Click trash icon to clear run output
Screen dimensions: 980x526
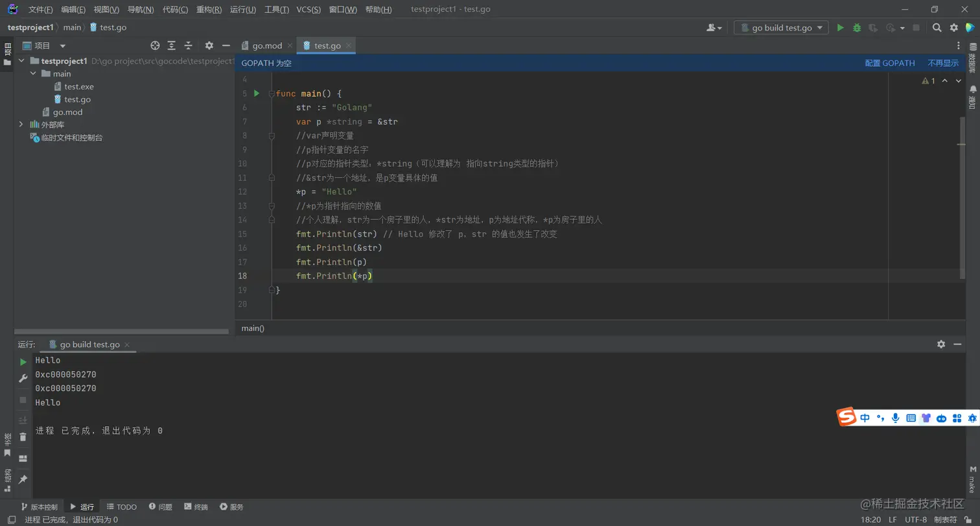pyautogui.click(x=23, y=437)
